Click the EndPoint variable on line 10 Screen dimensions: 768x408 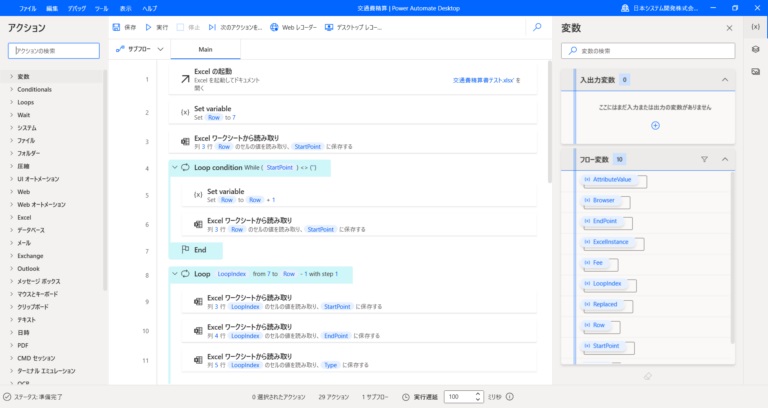(x=336, y=336)
